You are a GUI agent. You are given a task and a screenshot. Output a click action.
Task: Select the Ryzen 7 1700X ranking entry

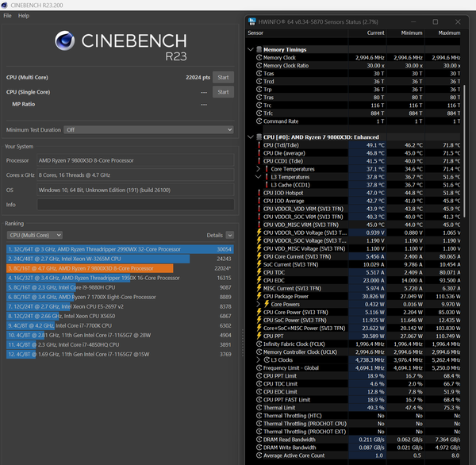coord(120,297)
